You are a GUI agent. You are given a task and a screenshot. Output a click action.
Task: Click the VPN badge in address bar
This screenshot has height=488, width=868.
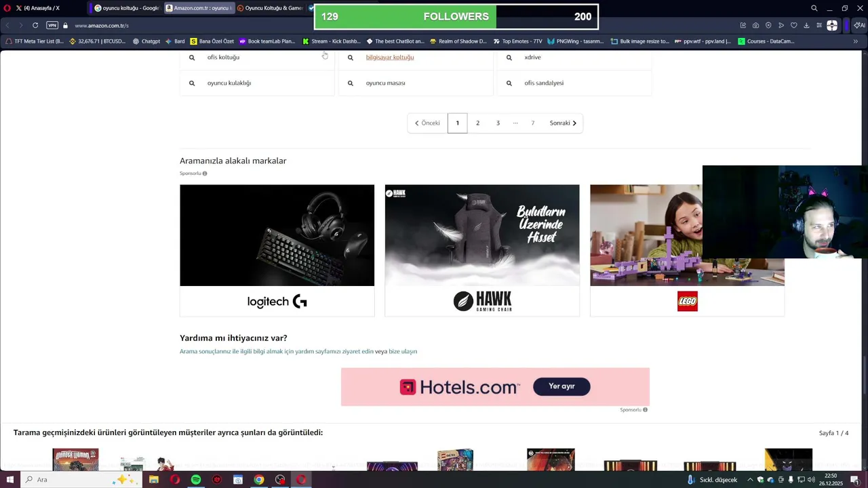coord(52,26)
